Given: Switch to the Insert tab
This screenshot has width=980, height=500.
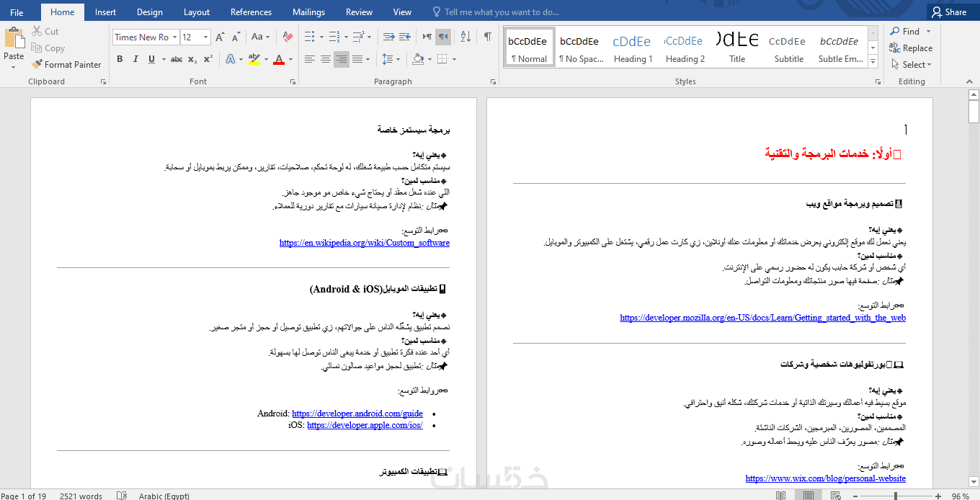Looking at the screenshot, I should (x=105, y=12).
